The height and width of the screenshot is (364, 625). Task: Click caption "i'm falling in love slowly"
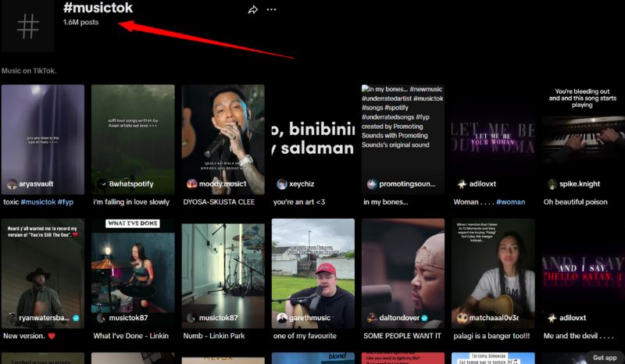131,202
